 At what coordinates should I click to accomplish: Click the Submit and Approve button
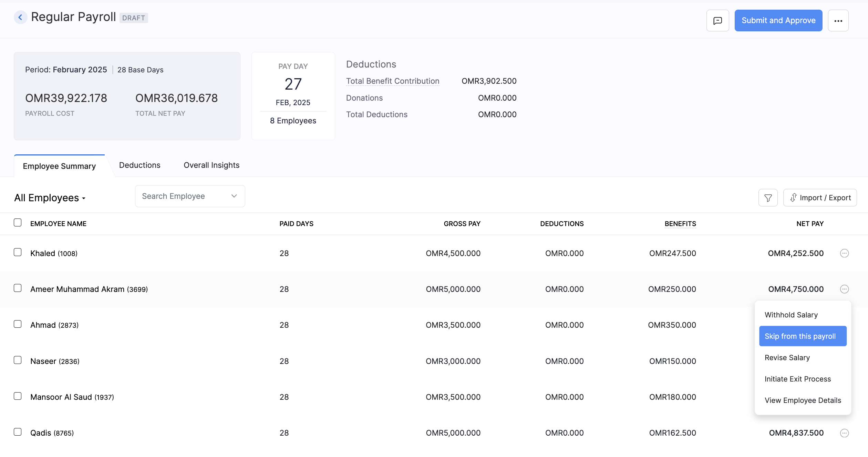[778, 20]
